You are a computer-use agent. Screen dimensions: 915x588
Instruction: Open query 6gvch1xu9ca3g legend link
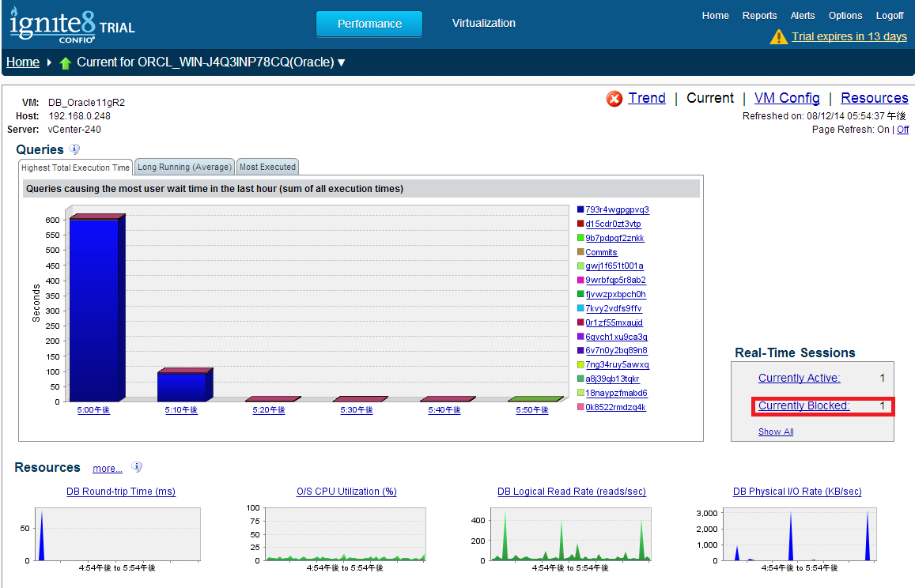coord(616,337)
